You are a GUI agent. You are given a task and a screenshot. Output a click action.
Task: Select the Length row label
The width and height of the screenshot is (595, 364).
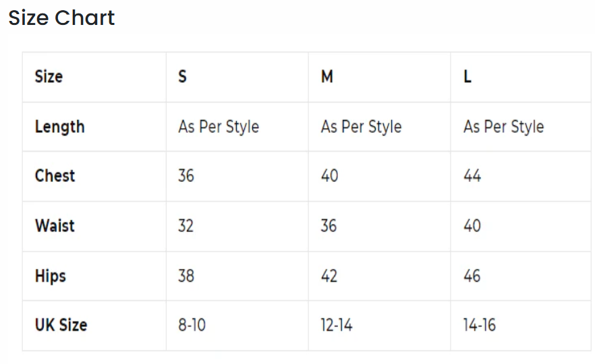pos(59,127)
